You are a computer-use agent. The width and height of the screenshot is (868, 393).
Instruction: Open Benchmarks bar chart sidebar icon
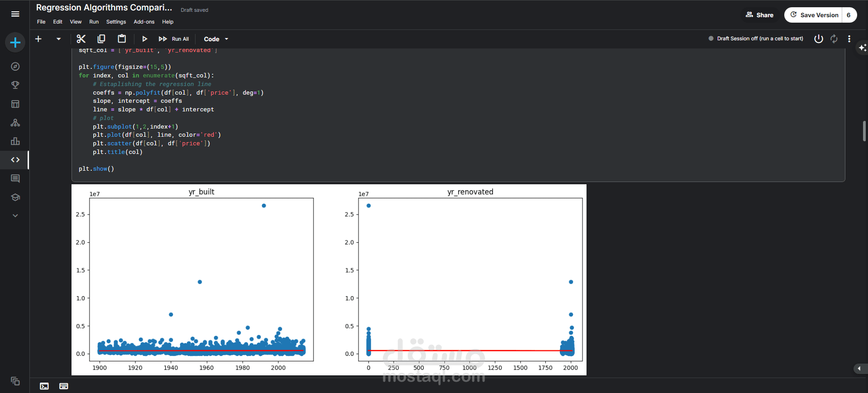[x=15, y=141]
